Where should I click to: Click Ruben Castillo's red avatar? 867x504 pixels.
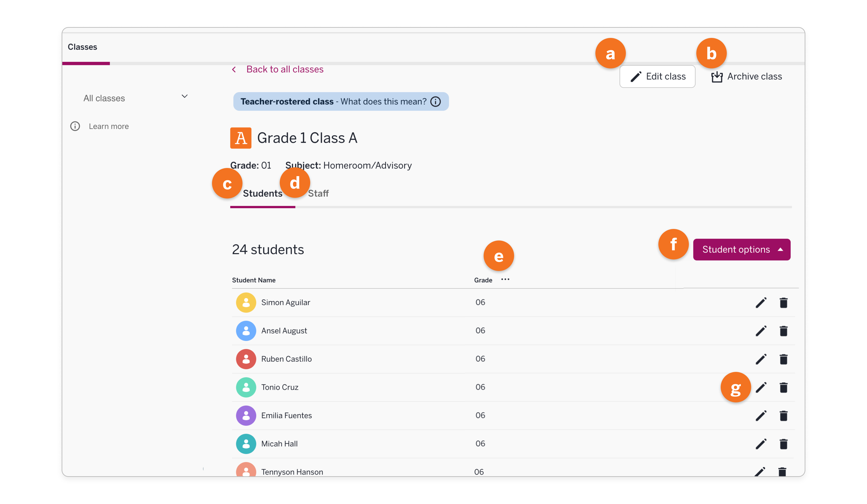click(246, 359)
